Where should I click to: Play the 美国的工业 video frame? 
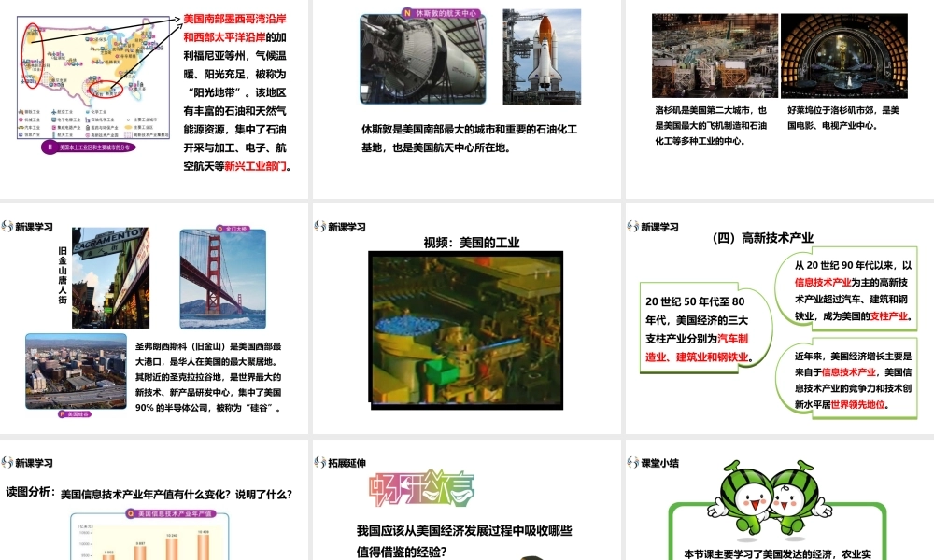click(x=466, y=330)
